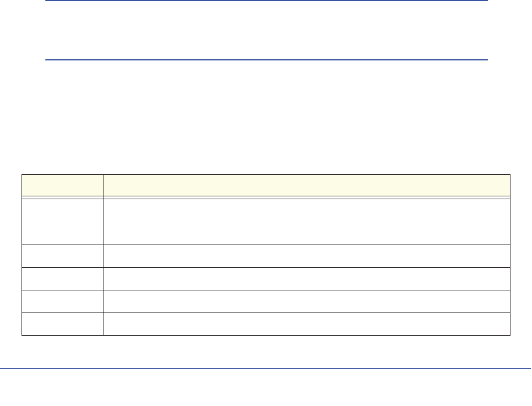Click the second blue horizontal rule

click(266, 59)
